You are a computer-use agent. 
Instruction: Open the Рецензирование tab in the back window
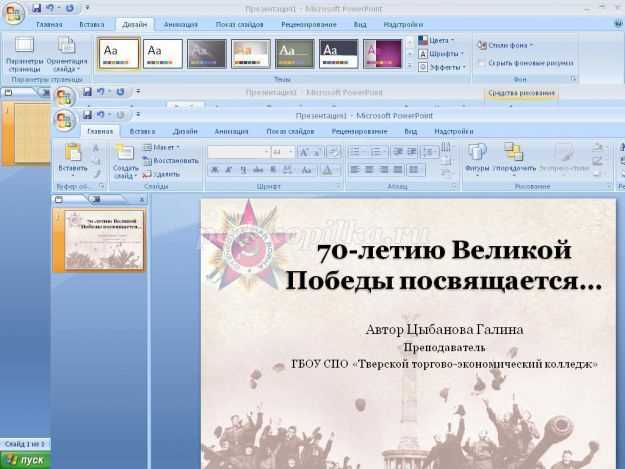[309, 25]
